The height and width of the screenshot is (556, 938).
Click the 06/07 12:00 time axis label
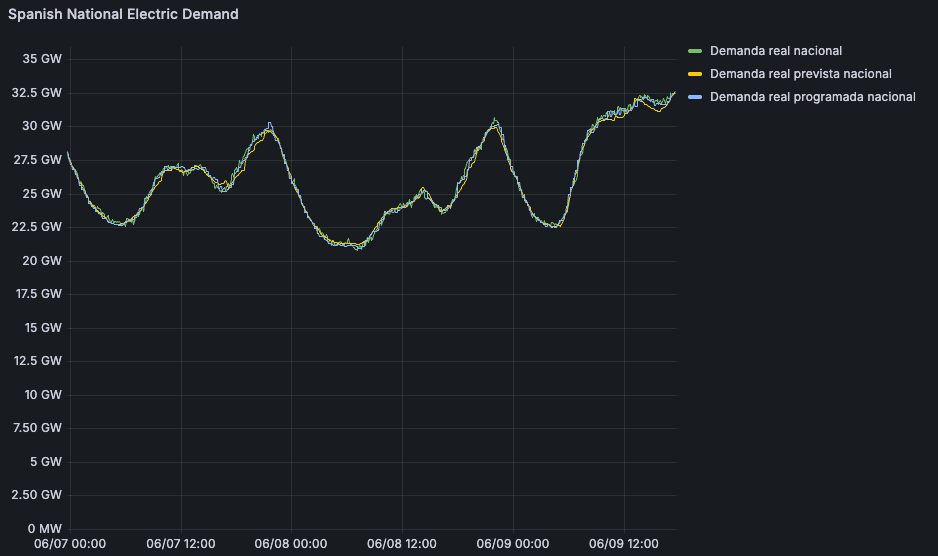180,544
